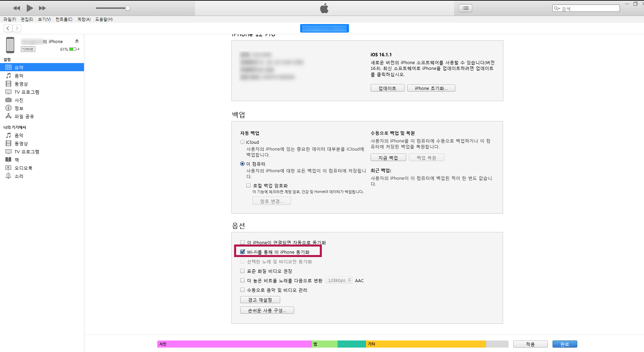Click the yellow 기타 storage segment
The height and width of the screenshot is (352, 644).
425,344
